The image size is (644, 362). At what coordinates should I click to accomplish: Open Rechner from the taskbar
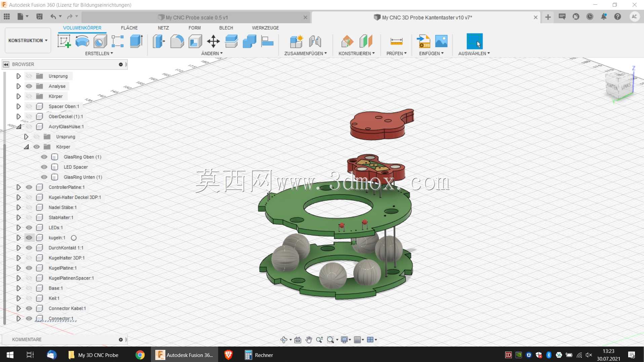[259, 355]
